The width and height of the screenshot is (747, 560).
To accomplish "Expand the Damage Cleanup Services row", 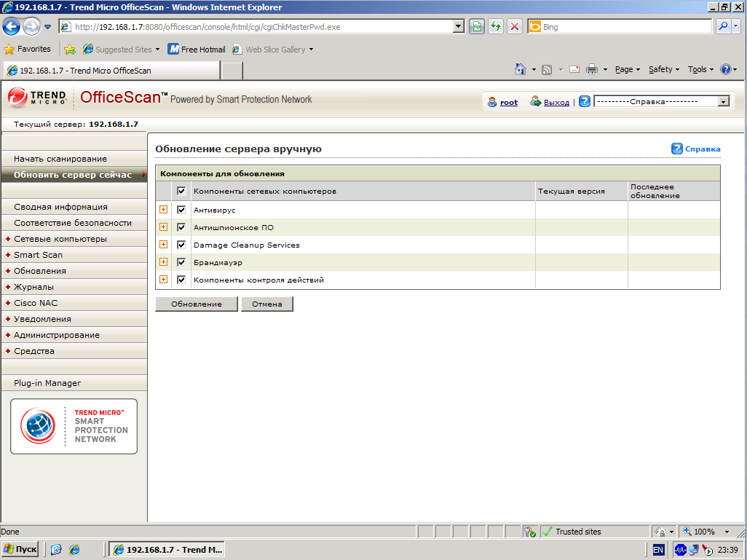I will (163, 245).
